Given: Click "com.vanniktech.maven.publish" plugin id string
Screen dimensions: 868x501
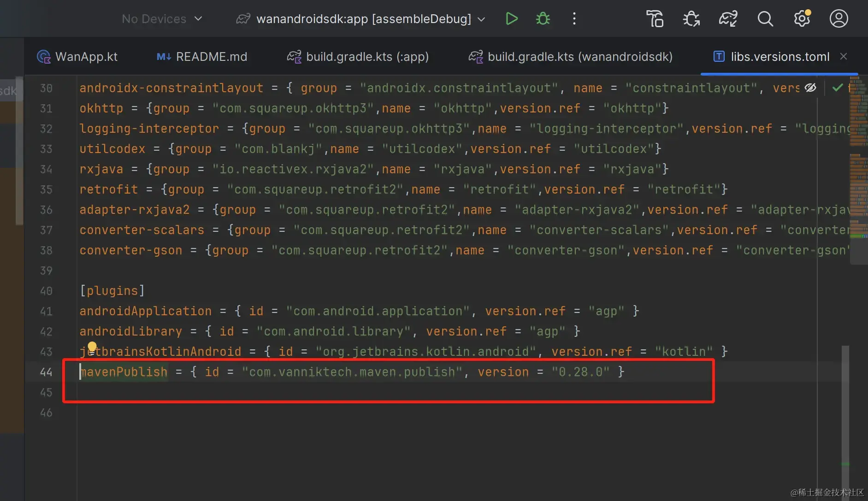Looking at the screenshot, I should pos(352,372).
